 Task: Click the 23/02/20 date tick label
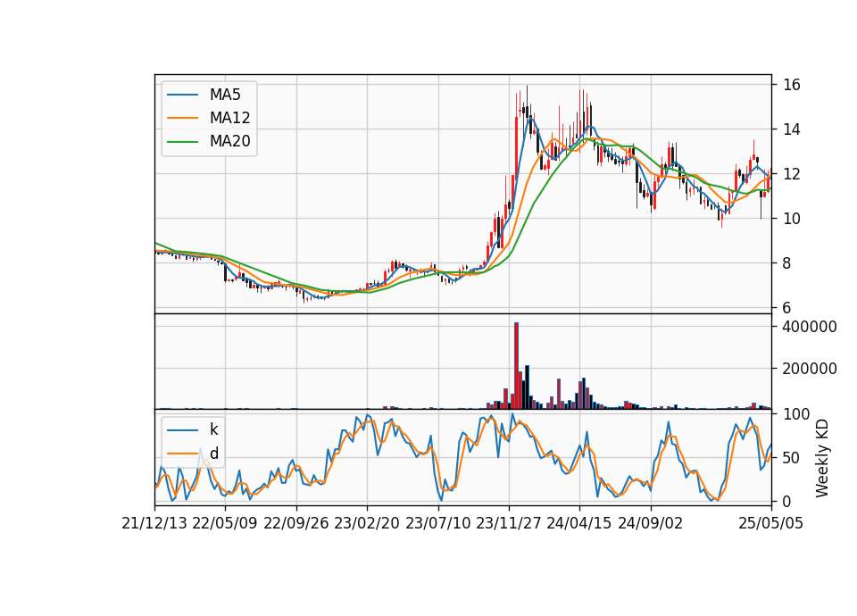click(x=367, y=524)
